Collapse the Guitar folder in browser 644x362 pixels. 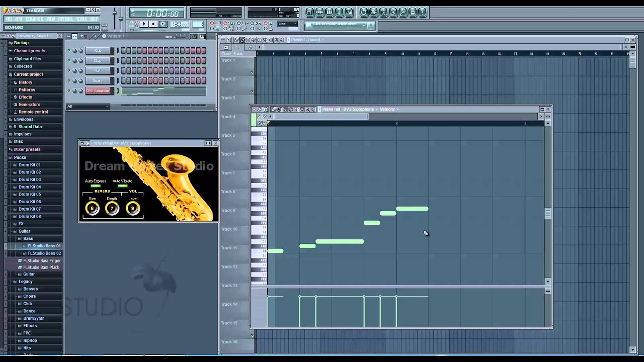pos(24,231)
